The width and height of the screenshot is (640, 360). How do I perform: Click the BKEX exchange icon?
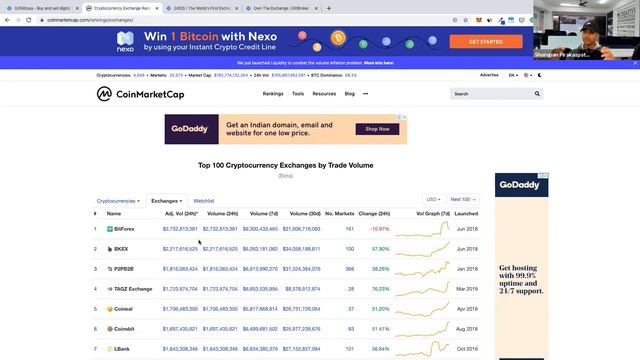[x=110, y=249]
